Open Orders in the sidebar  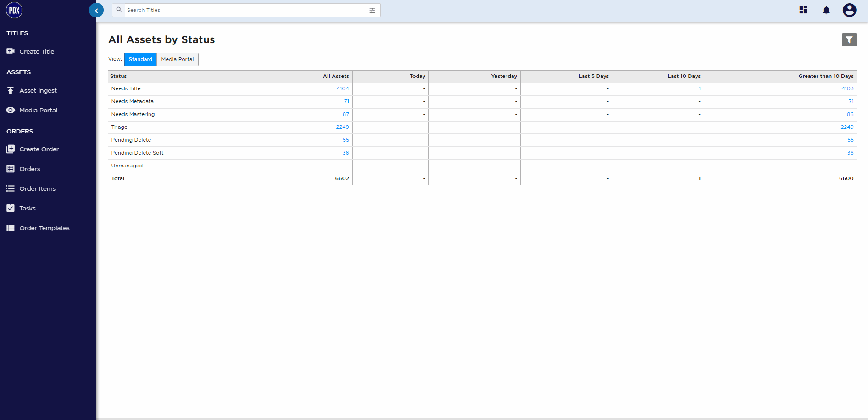click(x=30, y=169)
